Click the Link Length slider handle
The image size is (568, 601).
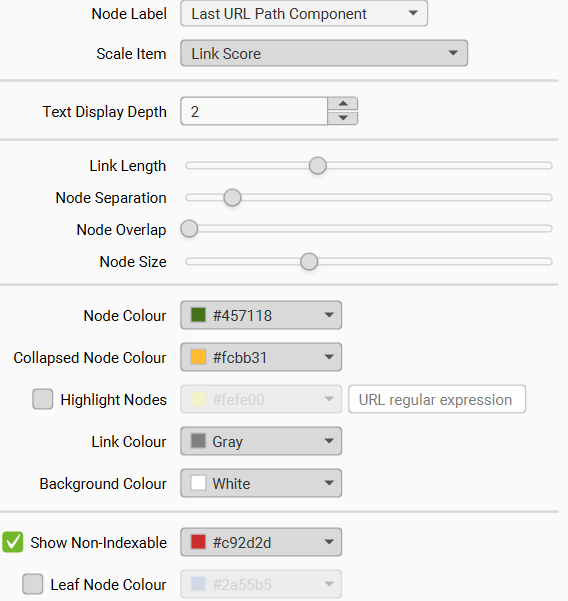[318, 166]
